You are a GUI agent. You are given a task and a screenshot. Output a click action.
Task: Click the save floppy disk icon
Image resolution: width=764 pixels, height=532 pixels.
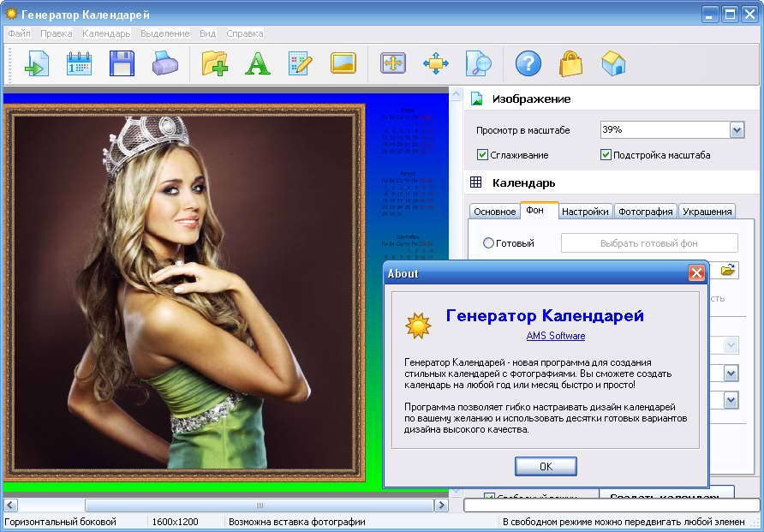122,63
